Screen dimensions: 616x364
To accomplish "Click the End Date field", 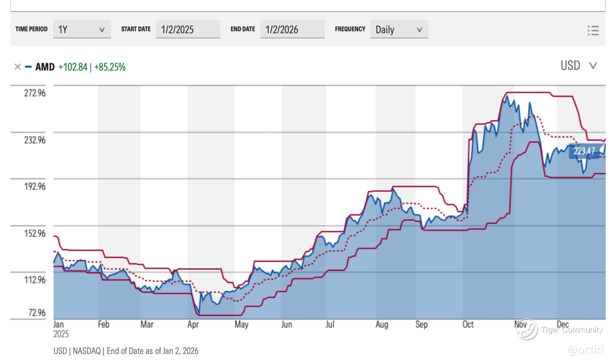I will pos(292,29).
